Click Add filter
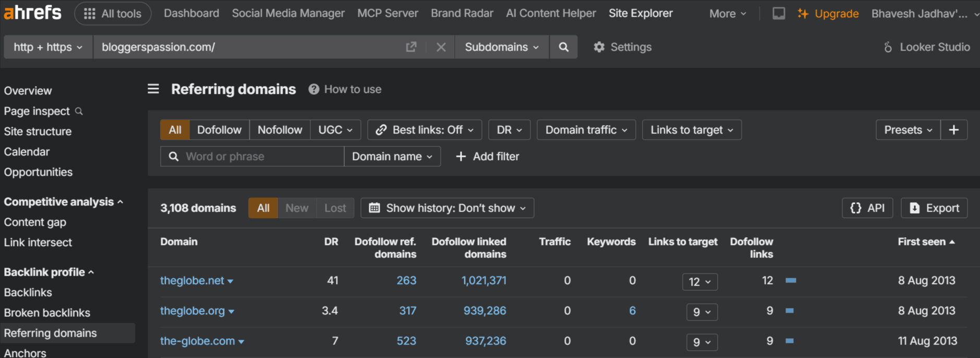 [488, 156]
